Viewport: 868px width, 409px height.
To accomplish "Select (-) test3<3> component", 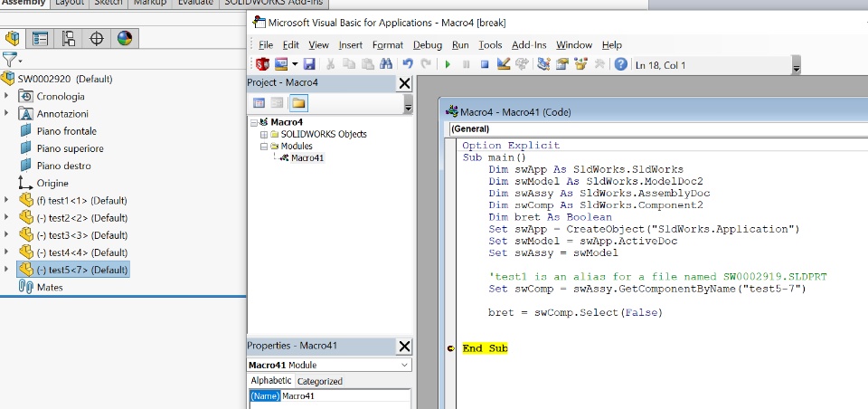I will (x=82, y=235).
